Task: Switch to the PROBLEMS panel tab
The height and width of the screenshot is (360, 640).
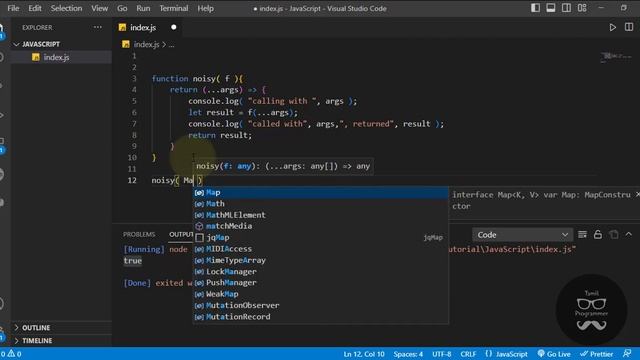Action: pos(139,234)
